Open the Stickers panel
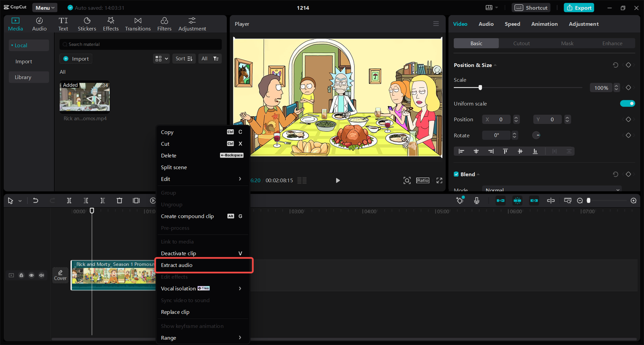This screenshot has width=644, height=345. [87, 24]
